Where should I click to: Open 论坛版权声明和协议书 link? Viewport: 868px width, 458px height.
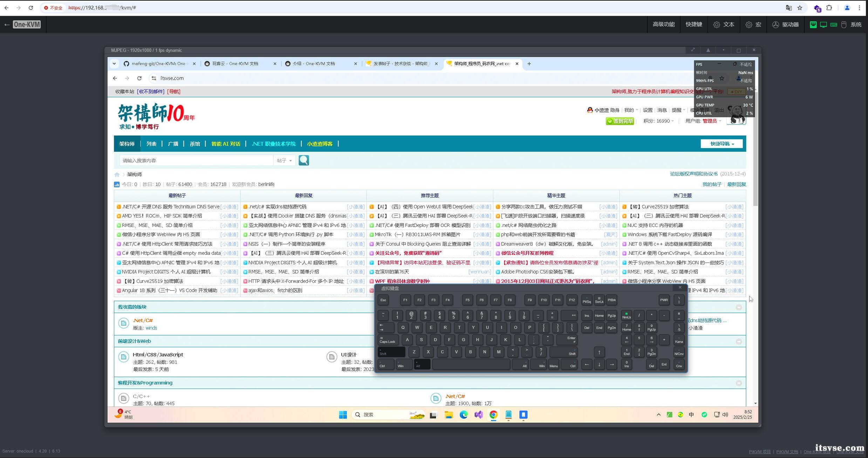[693, 174]
